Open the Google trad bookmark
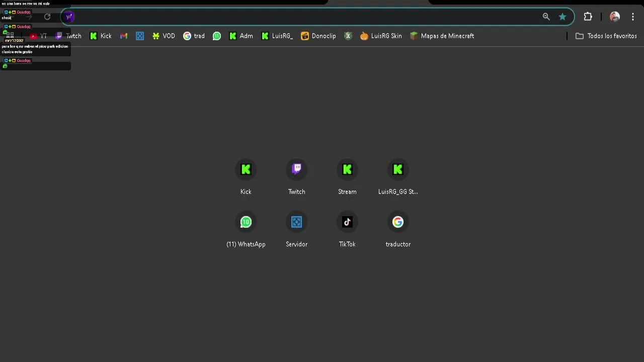The height and width of the screenshot is (362, 644). pos(194,36)
